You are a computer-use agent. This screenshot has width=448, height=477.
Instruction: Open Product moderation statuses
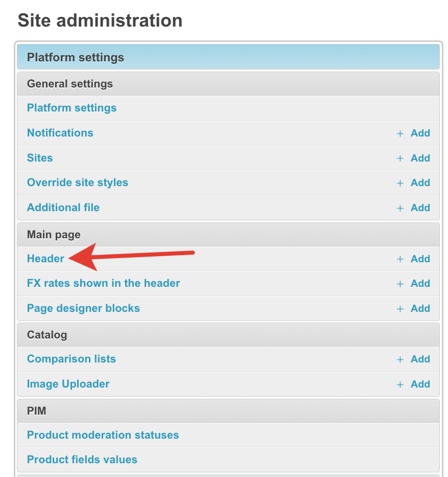click(103, 435)
